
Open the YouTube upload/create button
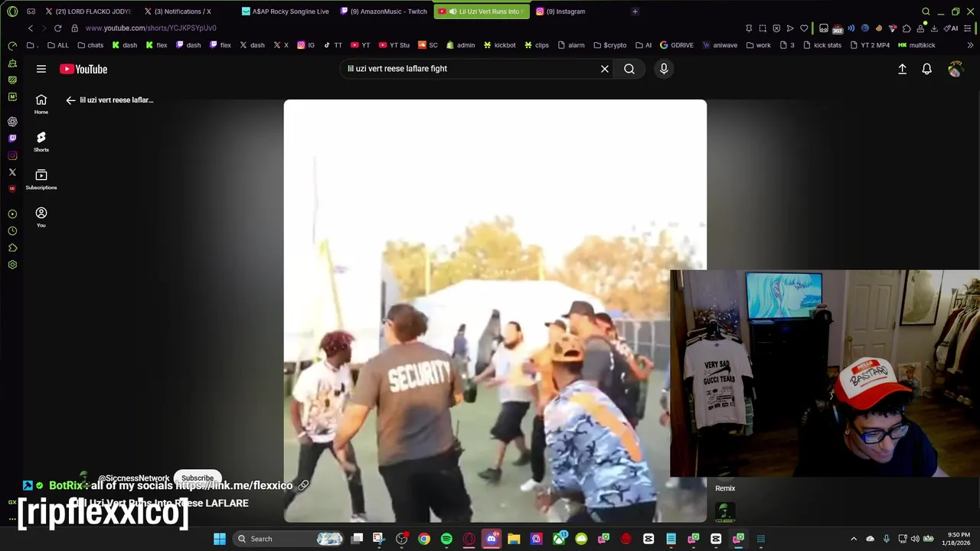coord(902,69)
